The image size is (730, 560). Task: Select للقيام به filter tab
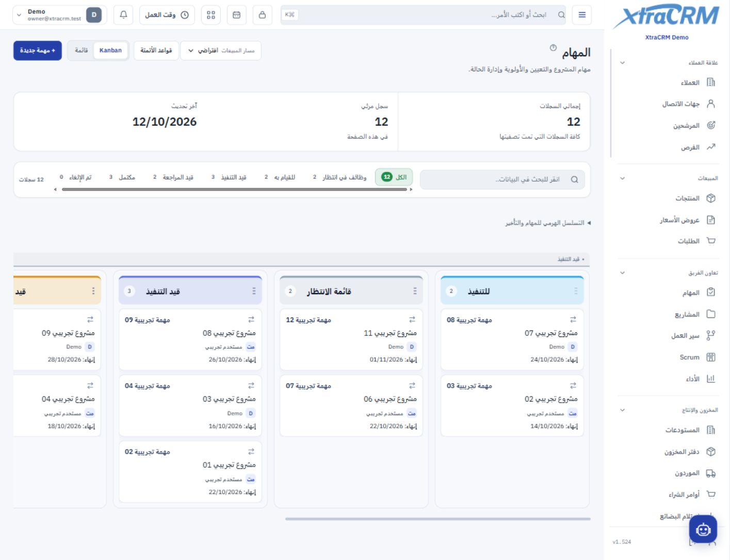pos(280,177)
